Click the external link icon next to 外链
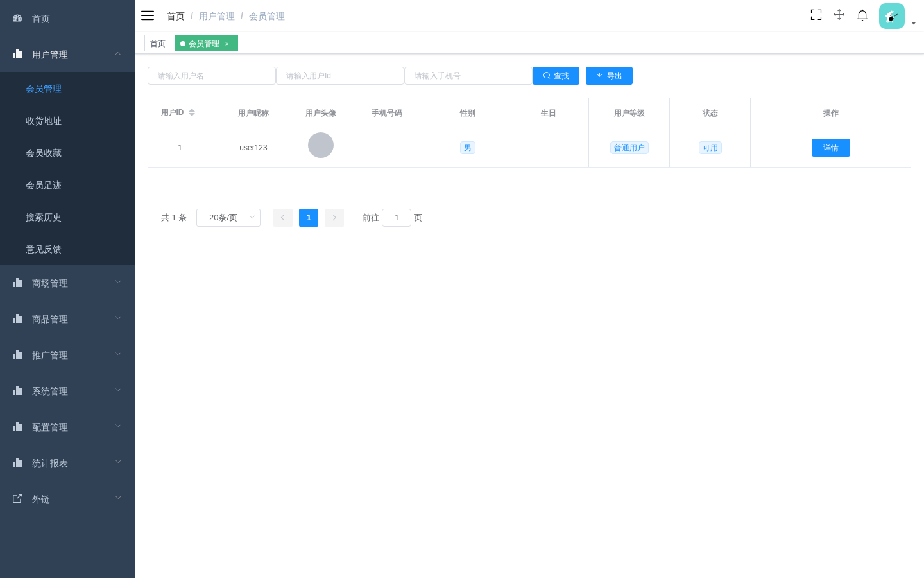 (17, 498)
